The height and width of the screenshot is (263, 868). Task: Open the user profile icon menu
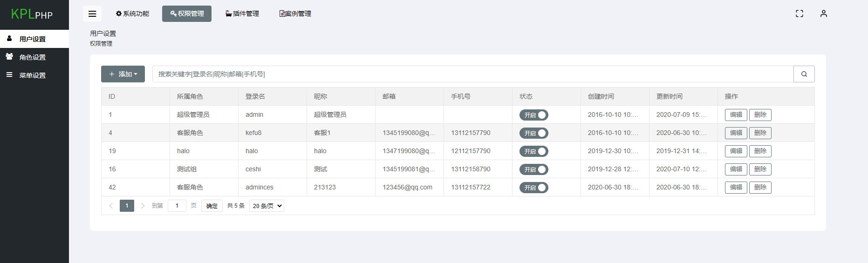pos(824,14)
